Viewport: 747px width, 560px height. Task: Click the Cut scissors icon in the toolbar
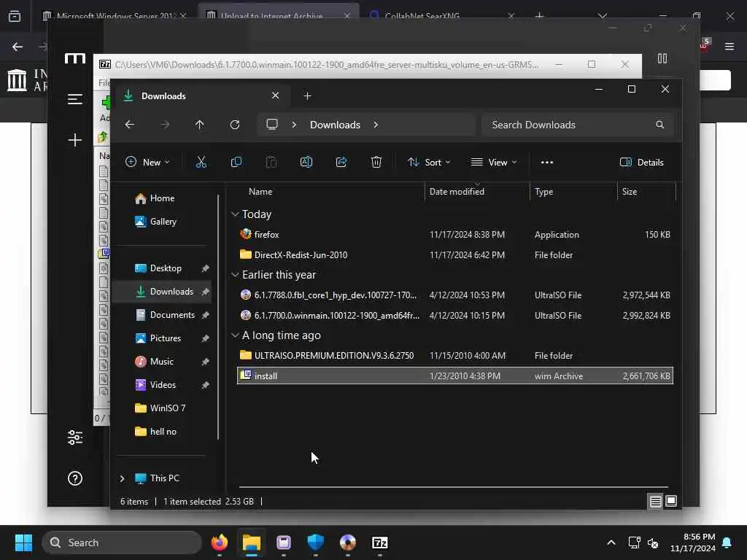click(x=201, y=163)
